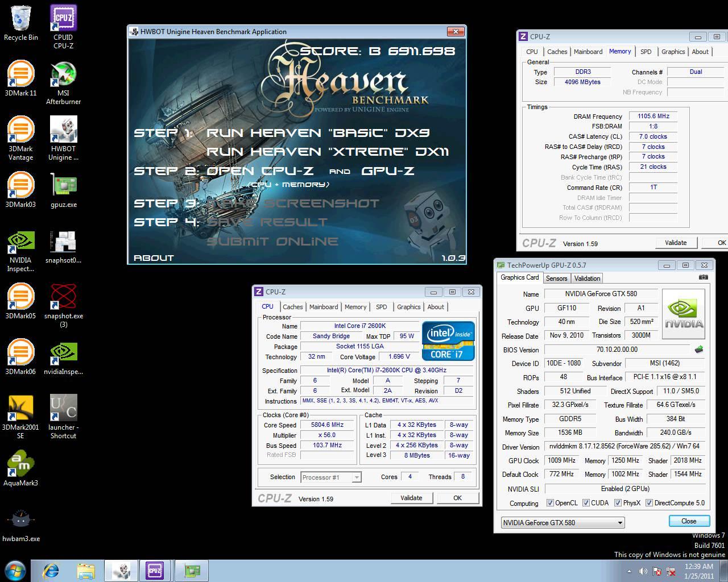
Task: Click Save Result in Heaven app
Action: 267,222
